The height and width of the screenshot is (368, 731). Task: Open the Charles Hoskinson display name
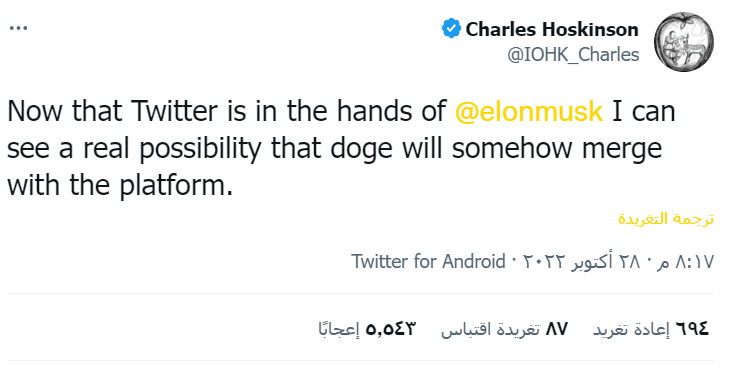click(x=552, y=29)
